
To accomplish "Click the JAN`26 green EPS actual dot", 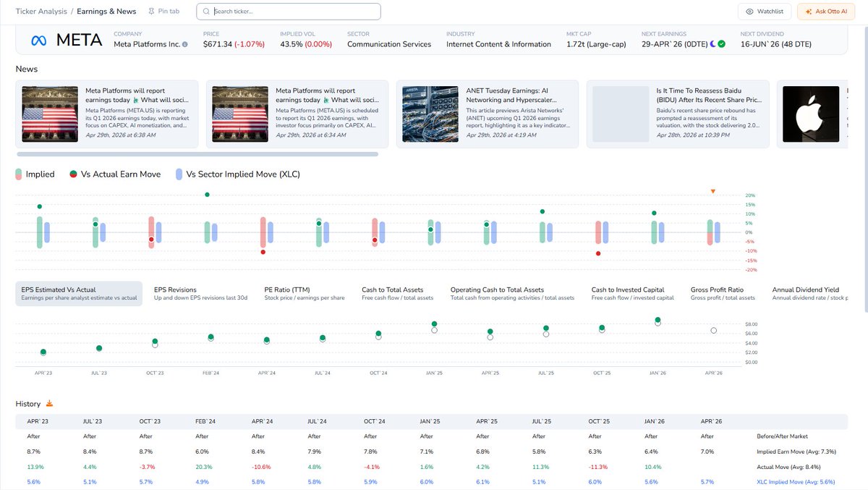I will (x=658, y=319).
